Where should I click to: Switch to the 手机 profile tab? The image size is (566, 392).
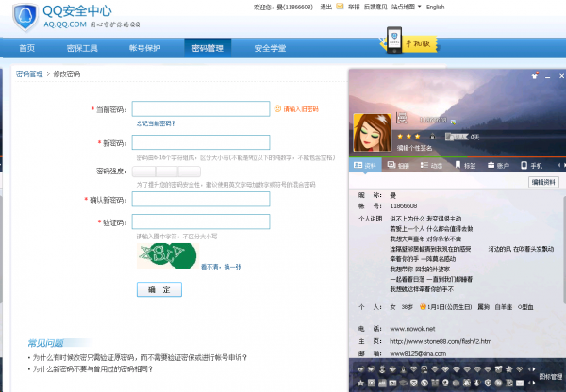pos(531,165)
